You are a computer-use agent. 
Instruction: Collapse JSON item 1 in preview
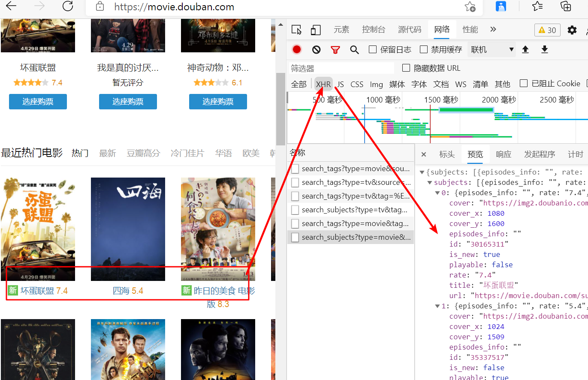[x=437, y=306]
